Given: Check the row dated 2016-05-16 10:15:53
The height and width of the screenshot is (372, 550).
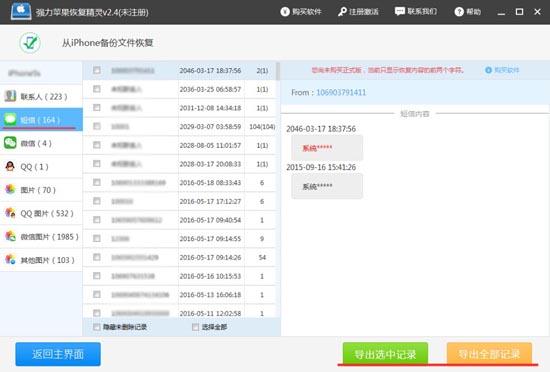Looking at the screenshot, I should pyautogui.click(x=97, y=276).
